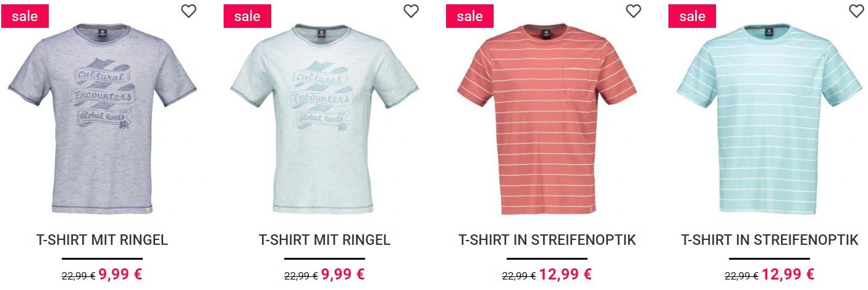The height and width of the screenshot is (290, 868).
Task: Click the sale badge on the grey shirt
Action: [x=25, y=16]
